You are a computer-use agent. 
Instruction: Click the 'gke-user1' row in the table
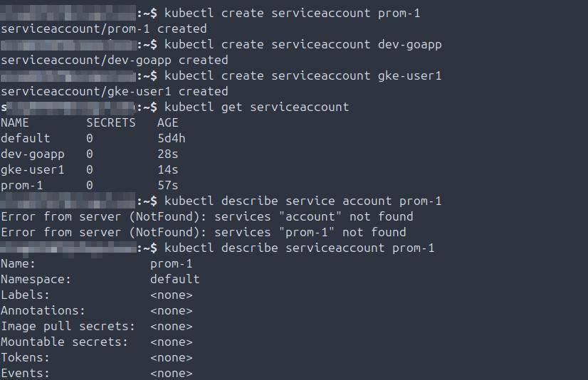click(x=33, y=169)
